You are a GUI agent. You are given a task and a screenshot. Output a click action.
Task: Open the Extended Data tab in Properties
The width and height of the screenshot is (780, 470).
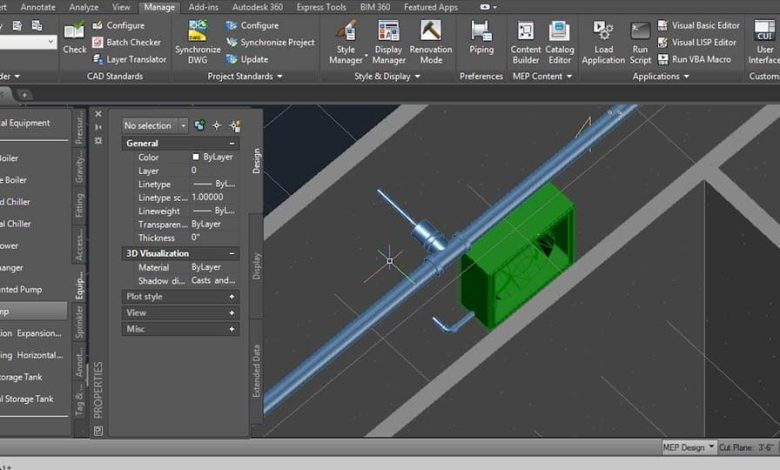click(256, 371)
